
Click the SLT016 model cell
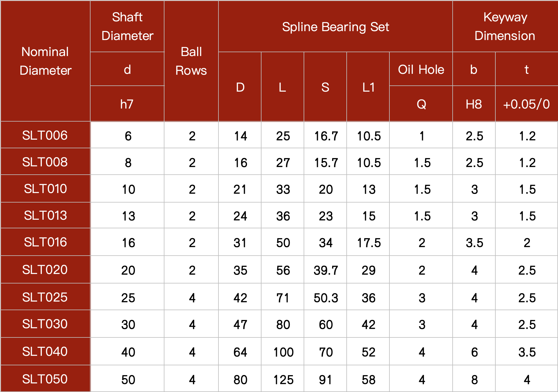tap(45, 242)
